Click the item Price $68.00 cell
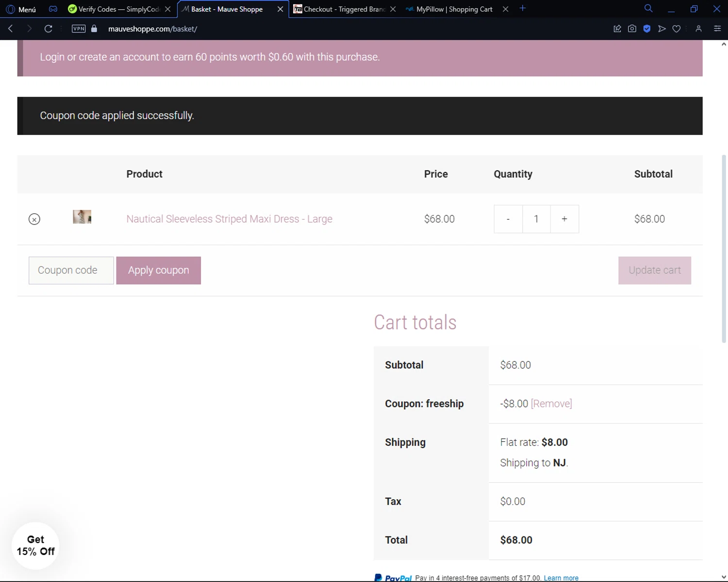728x582 pixels. tap(439, 219)
